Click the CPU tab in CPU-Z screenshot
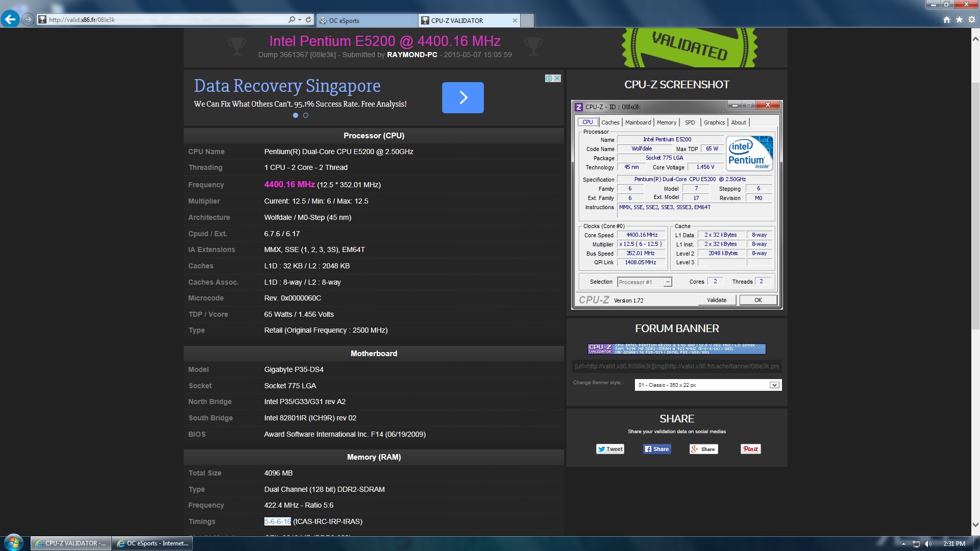This screenshot has width=980, height=551. pos(587,122)
